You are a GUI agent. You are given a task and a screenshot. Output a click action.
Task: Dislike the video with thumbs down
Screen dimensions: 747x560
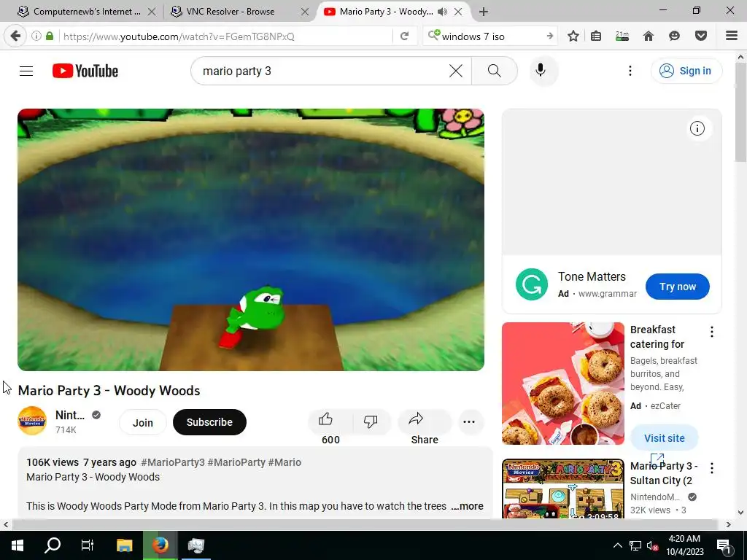tap(371, 422)
